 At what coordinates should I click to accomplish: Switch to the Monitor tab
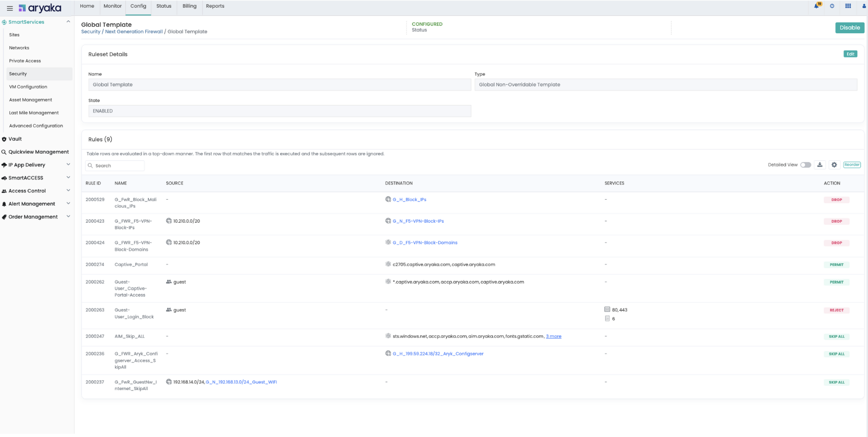click(x=112, y=6)
